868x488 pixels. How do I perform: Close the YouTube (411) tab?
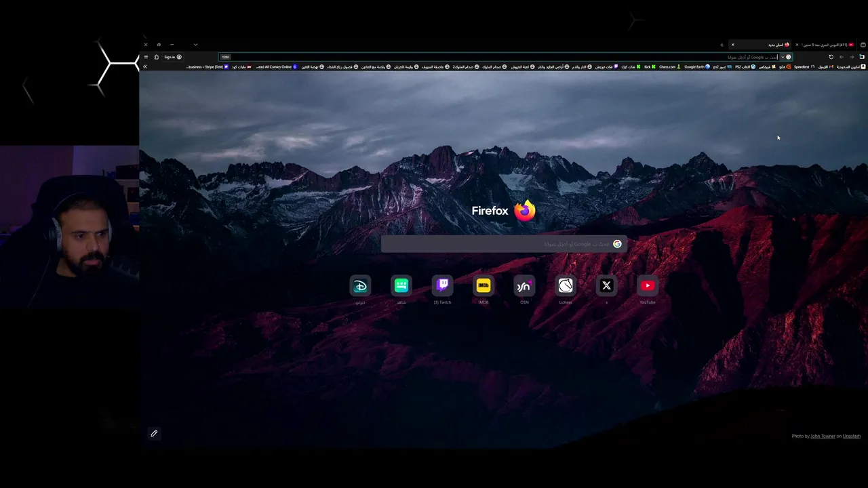click(x=797, y=45)
